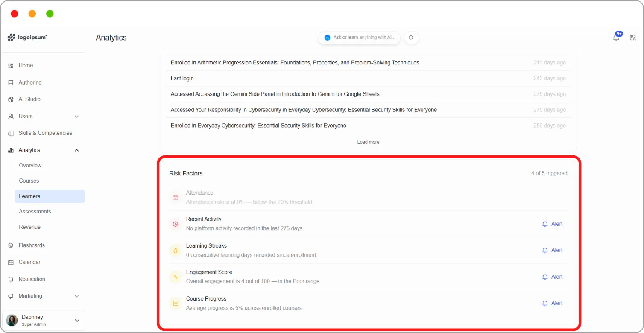Collapse the Analytics section chevron
Image resolution: width=644 pixels, height=333 pixels.
click(x=77, y=150)
